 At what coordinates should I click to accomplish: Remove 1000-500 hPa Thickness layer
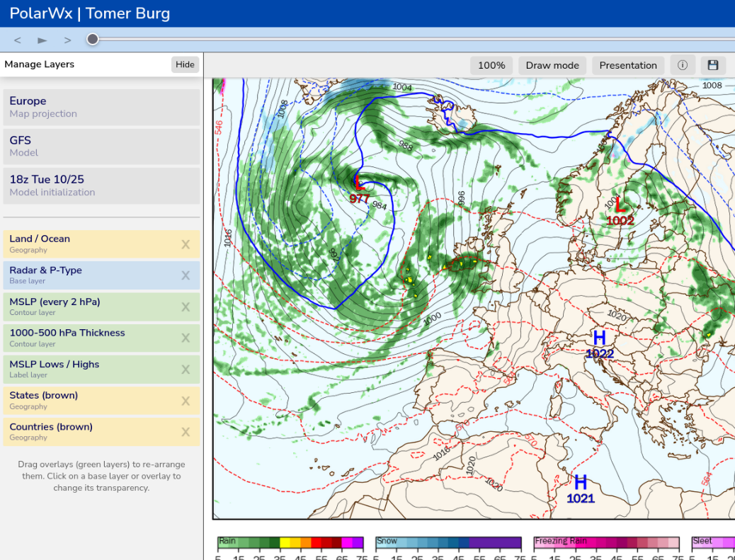pos(186,338)
